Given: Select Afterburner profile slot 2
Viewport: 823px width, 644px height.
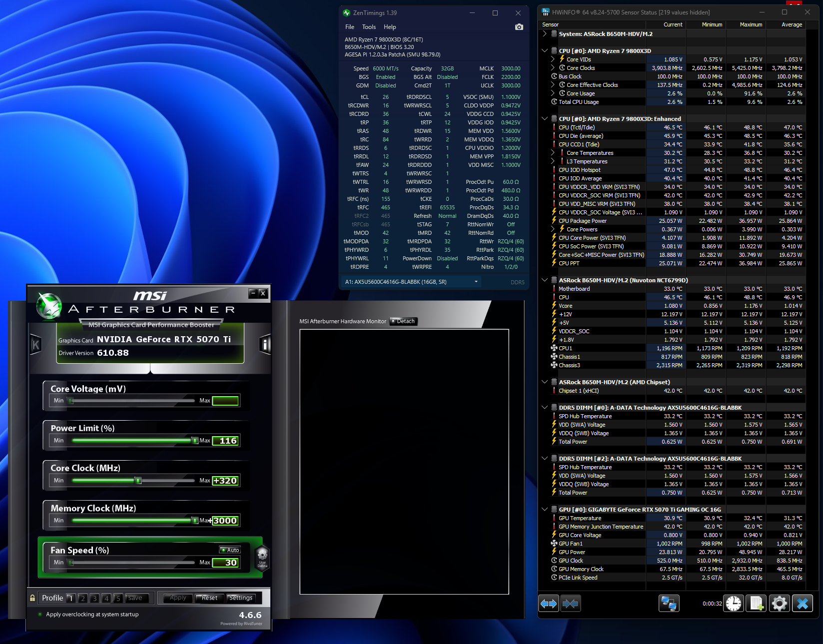Looking at the screenshot, I should pos(83,598).
